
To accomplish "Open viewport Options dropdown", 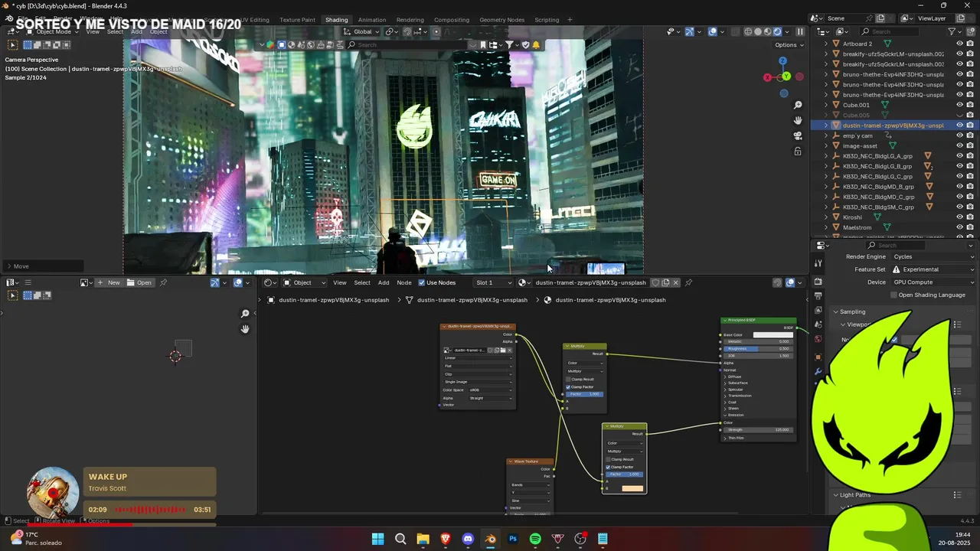I will coord(789,45).
